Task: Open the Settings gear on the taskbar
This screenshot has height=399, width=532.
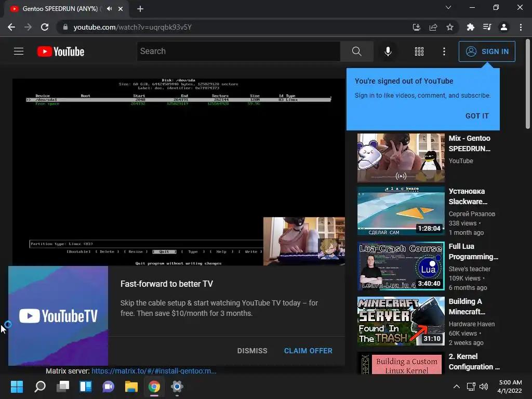Action: click(x=177, y=387)
